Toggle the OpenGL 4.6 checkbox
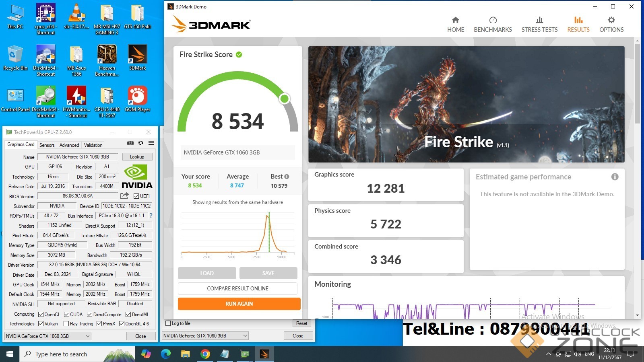The width and height of the screenshot is (644, 362). coord(122,324)
